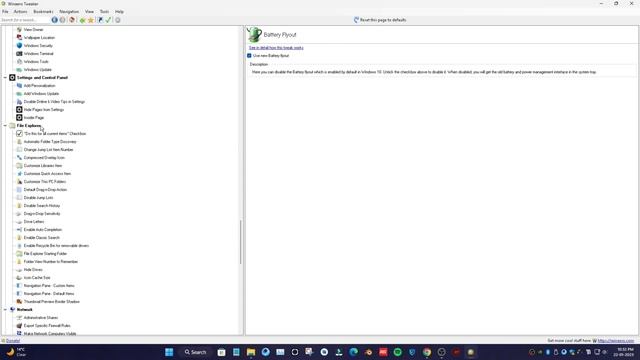Click the Thumbnail Preview Border Shadow icon
Image resolution: width=640 pixels, height=360 pixels.
[x=19, y=302]
